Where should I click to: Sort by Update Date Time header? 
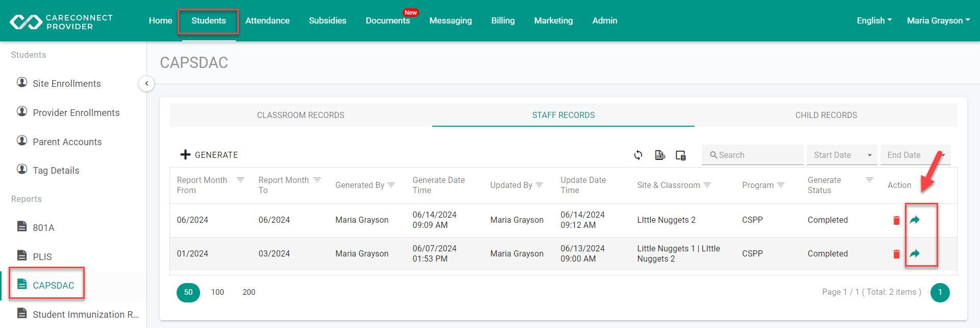pos(583,185)
